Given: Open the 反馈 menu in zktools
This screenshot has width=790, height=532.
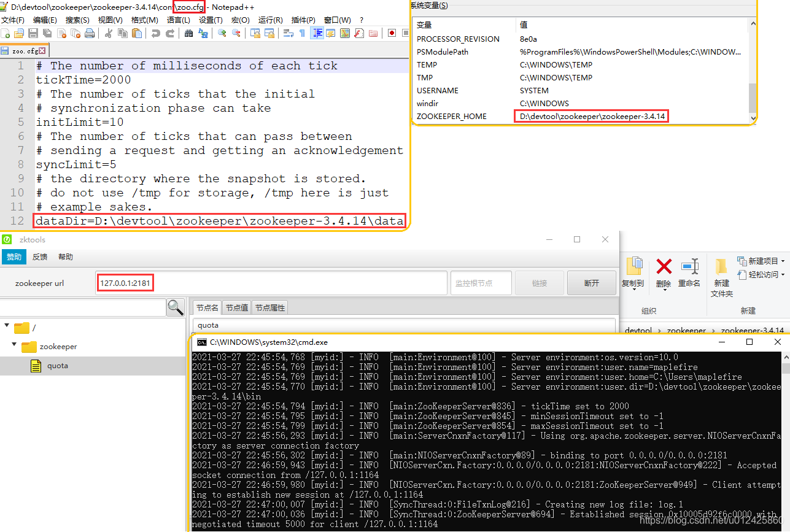Looking at the screenshot, I should [40, 256].
